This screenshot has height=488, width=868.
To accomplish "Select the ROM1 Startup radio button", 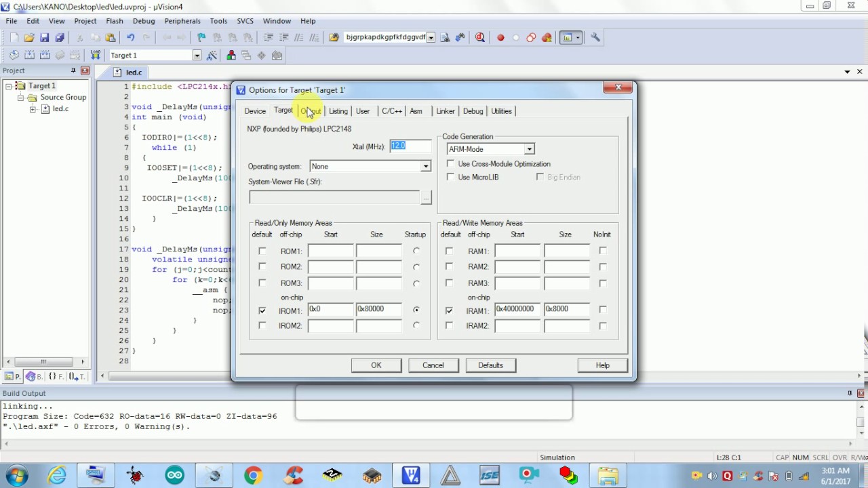I will click(x=416, y=251).
